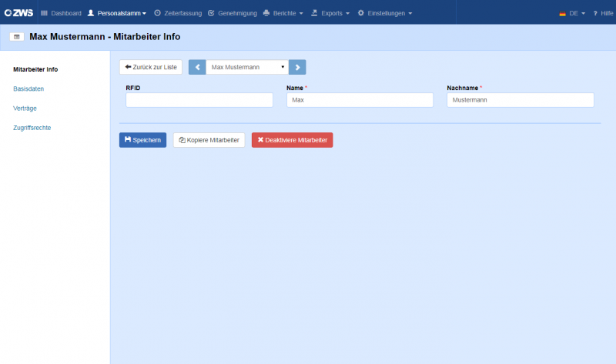Expand the Personalstamm menu
The width and height of the screenshot is (616, 364).
(117, 13)
